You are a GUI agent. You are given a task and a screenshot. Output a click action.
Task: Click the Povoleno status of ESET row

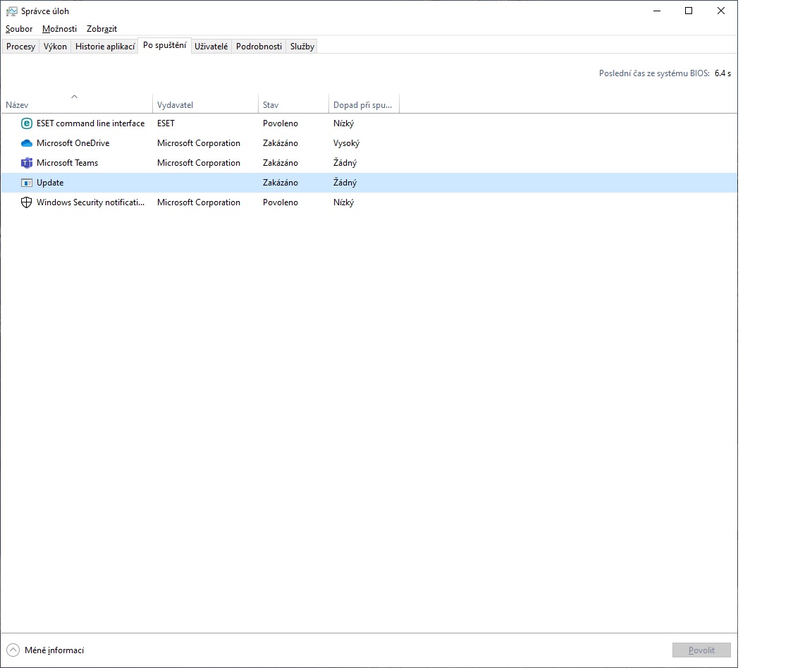point(280,123)
